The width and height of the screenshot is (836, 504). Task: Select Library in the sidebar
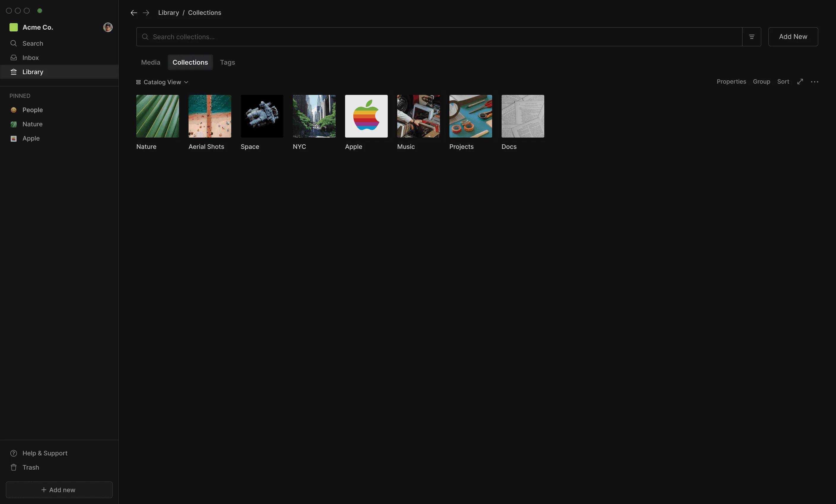59,72
